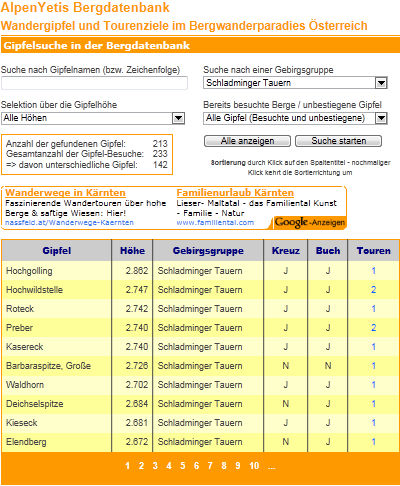Click the Google-Anzeigen label

pos(310,223)
